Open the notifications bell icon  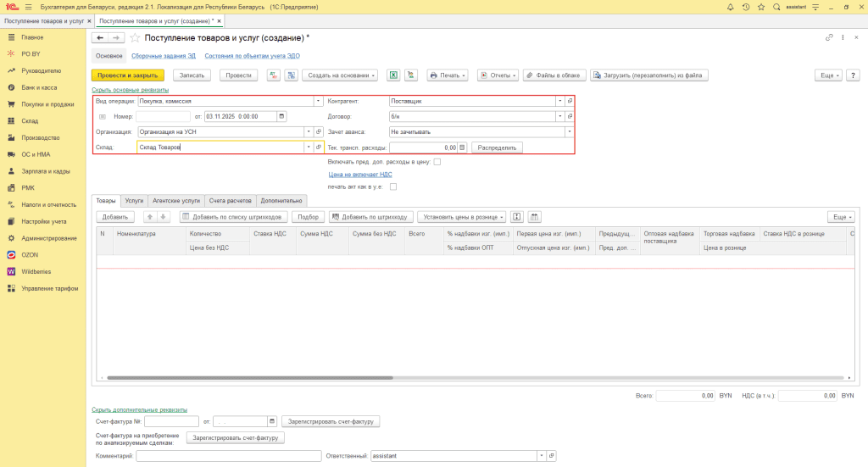click(x=731, y=7)
